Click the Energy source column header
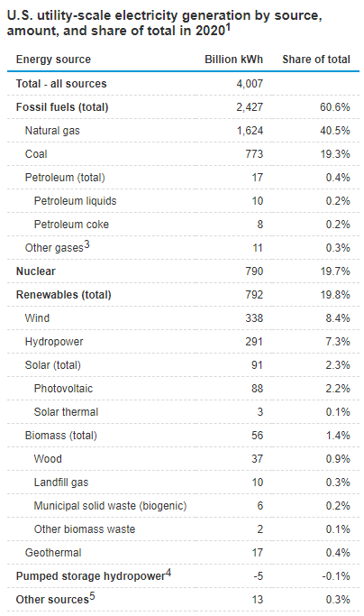 [53, 60]
